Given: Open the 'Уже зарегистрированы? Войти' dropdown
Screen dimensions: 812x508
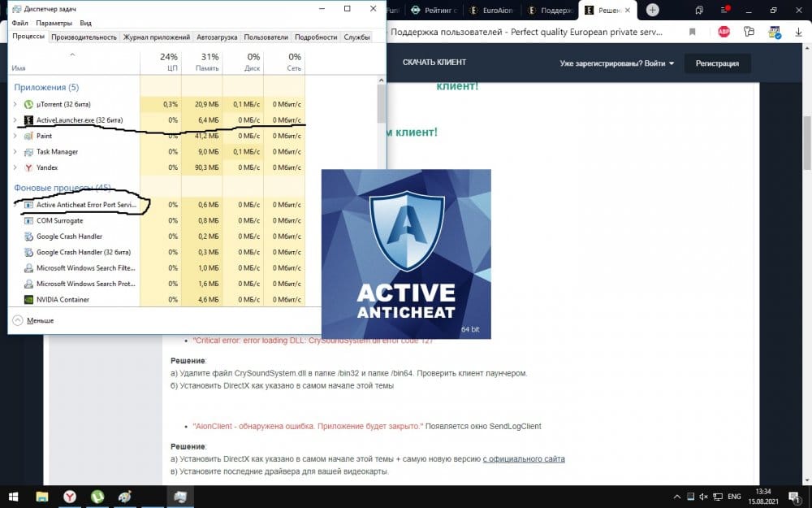Looking at the screenshot, I should coord(616,64).
